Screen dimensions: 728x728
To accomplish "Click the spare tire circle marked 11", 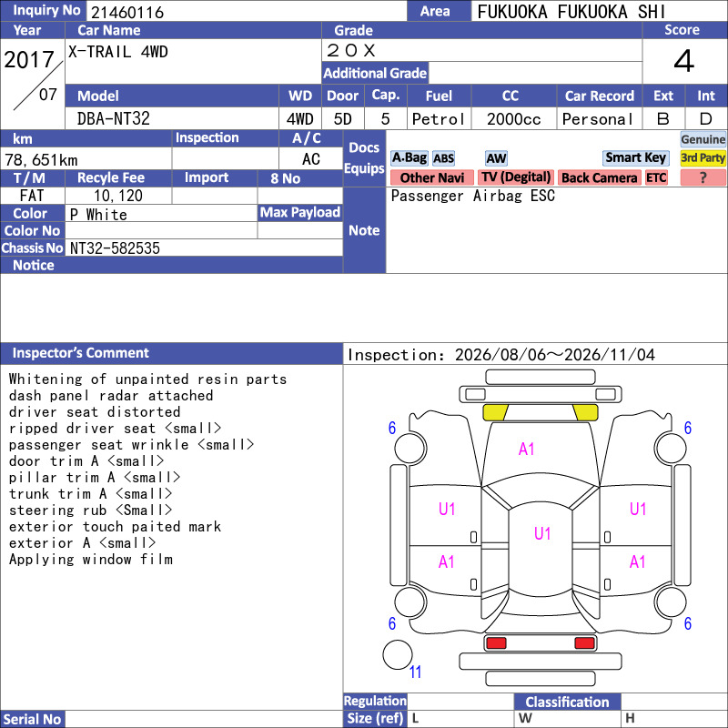I will coord(398,654).
